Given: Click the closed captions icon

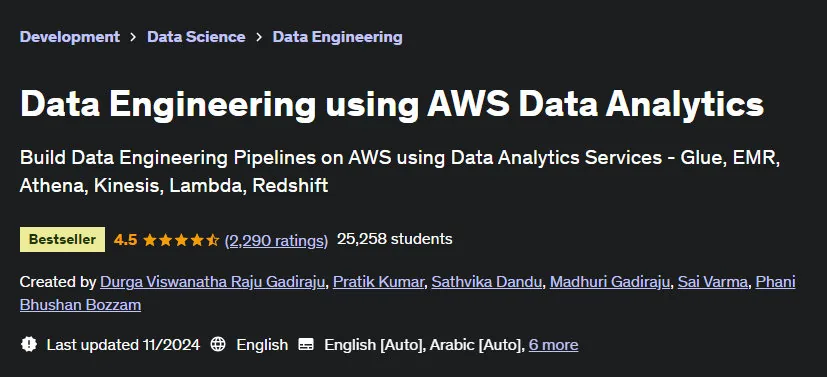Looking at the screenshot, I should [x=306, y=345].
